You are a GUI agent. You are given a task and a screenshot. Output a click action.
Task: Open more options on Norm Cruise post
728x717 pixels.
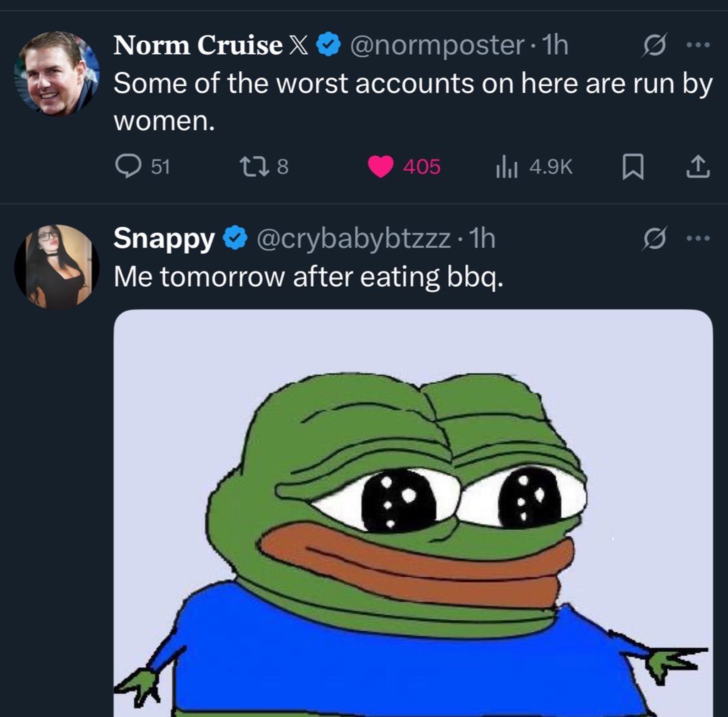pyautogui.click(x=698, y=45)
